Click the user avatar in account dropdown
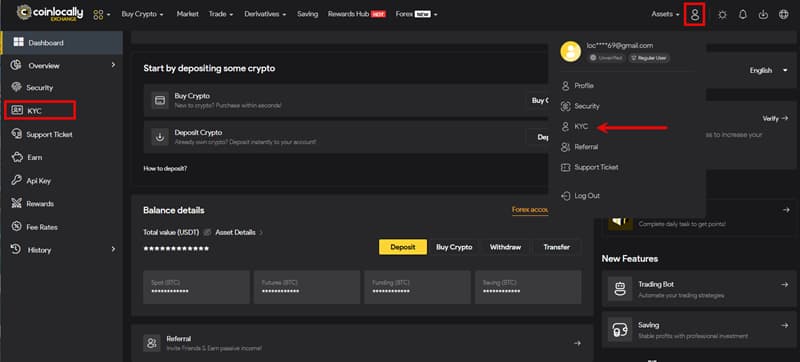 [570, 51]
